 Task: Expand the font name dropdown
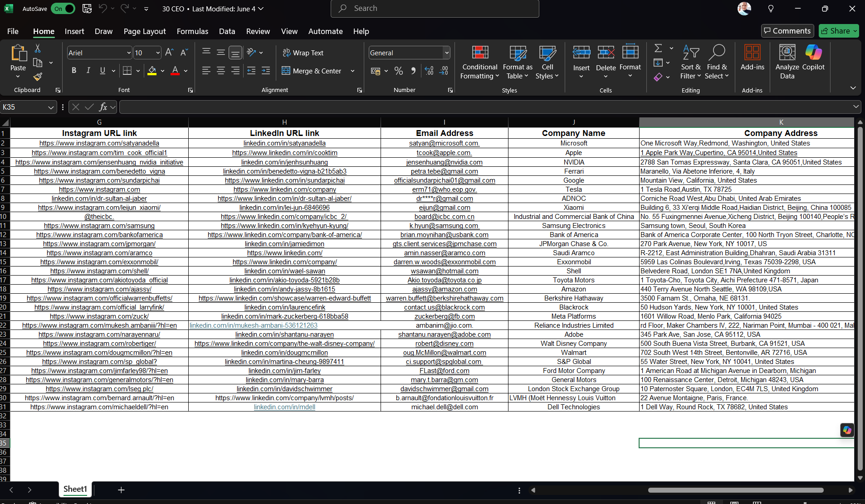[x=128, y=53]
